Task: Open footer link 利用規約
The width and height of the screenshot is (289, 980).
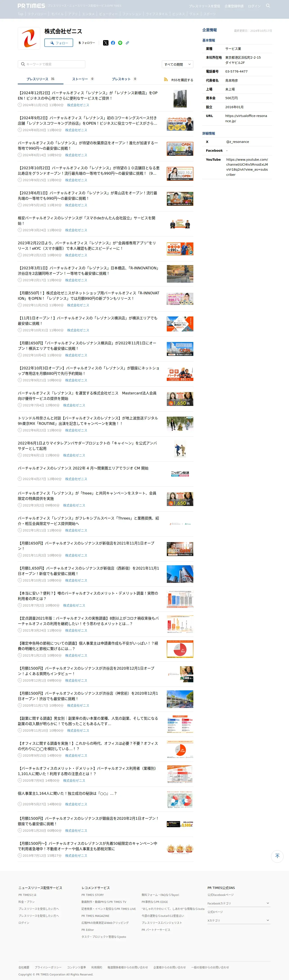Action: tap(97, 967)
